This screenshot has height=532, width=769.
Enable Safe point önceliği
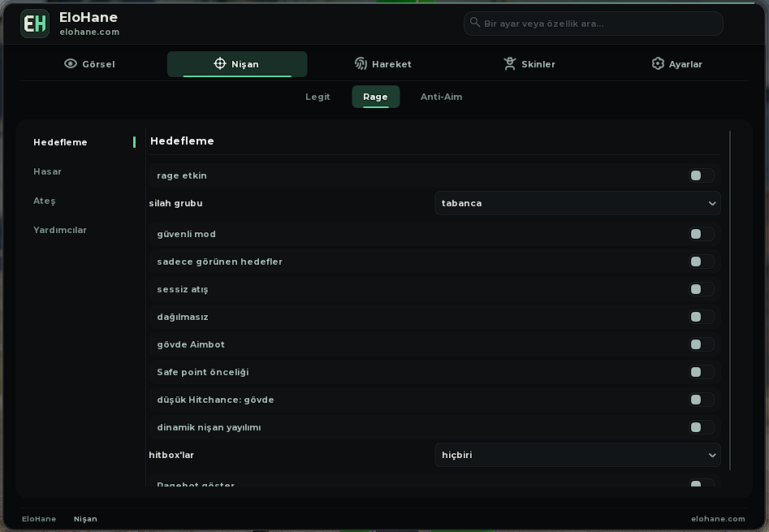pyautogui.click(x=702, y=372)
